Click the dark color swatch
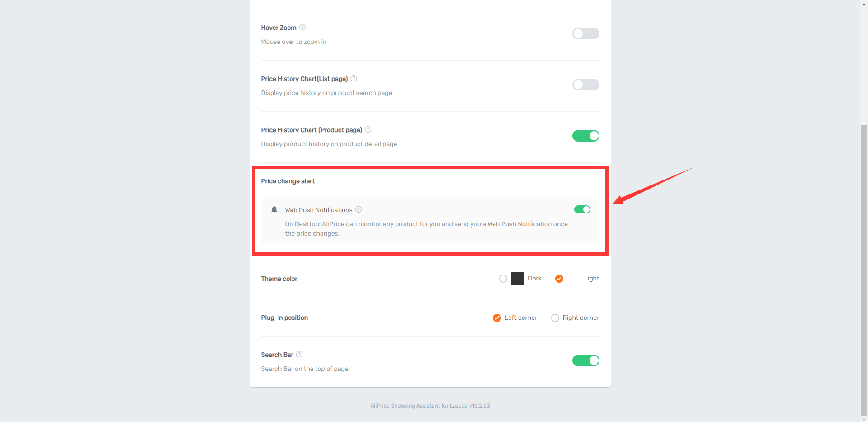Viewport: 868px width, 422px height. pyautogui.click(x=517, y=279)
